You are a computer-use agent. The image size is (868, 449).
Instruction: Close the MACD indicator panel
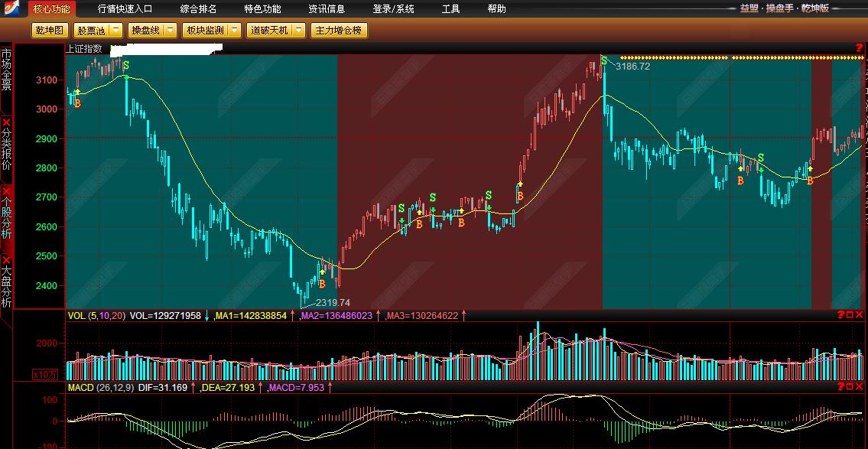point(859,388)
